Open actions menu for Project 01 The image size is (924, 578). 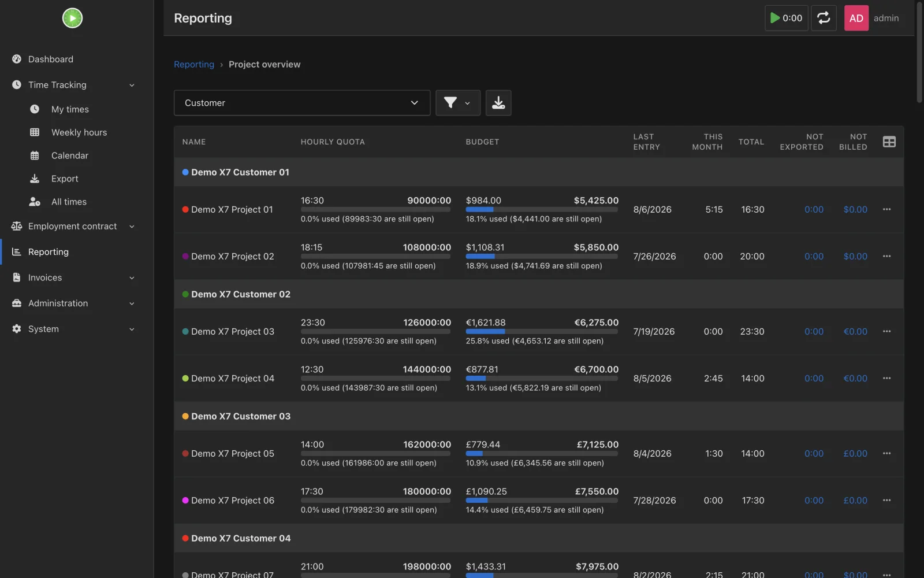(886, 209)
